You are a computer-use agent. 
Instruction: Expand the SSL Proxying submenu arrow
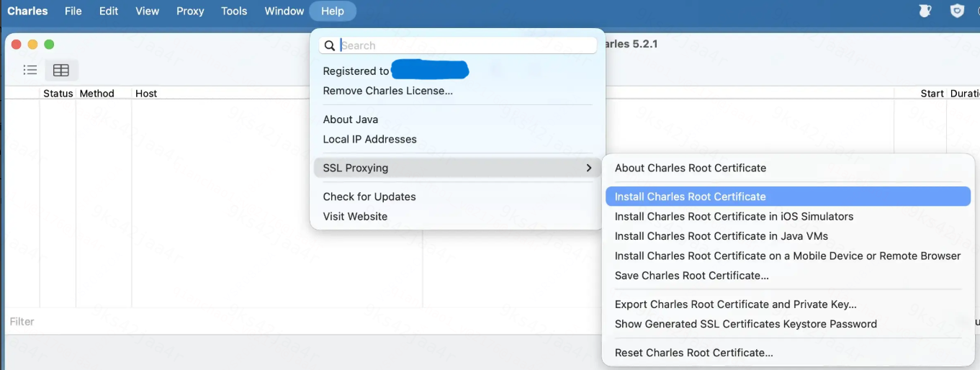coord(589,168)
